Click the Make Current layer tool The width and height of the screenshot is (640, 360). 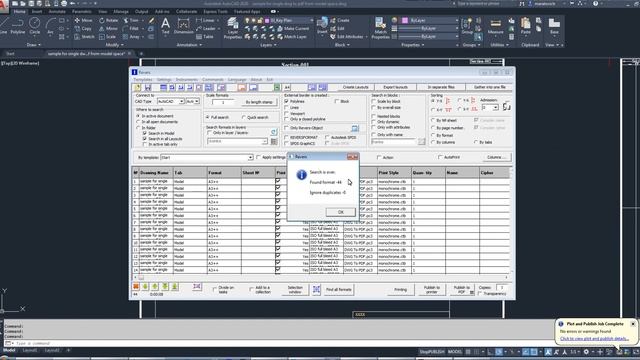pos(293,29)
